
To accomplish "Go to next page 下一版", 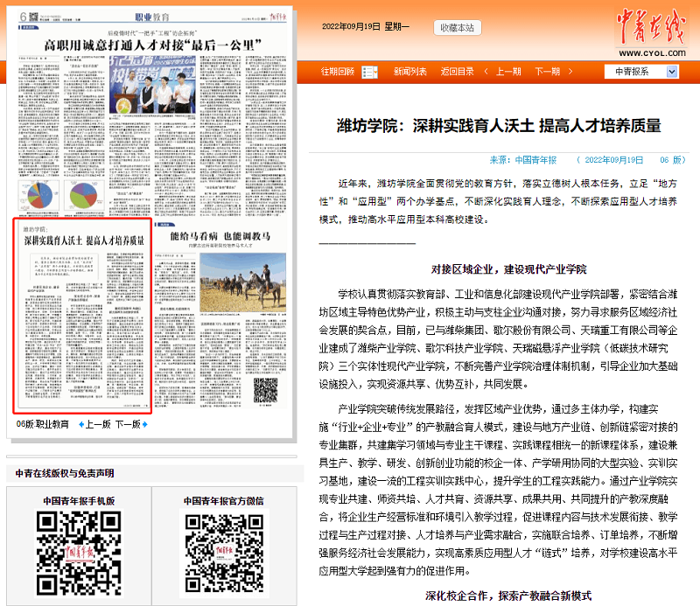I will tap(128, 424).
